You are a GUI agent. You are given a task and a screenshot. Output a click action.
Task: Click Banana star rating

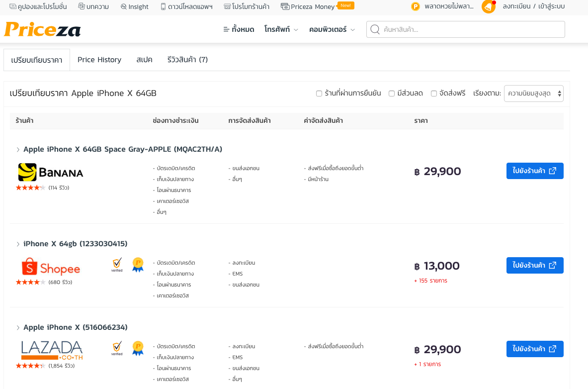(30, 188)
